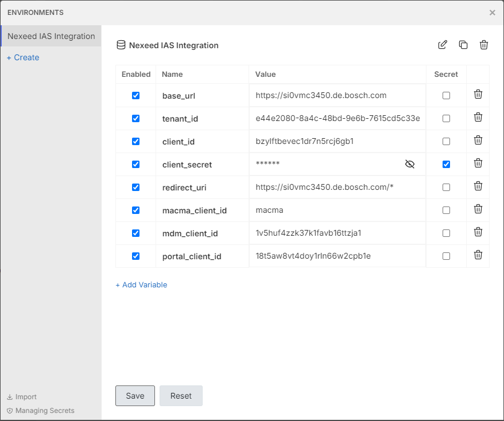This screenshot has height=421, width=504.
Task: Click the + Add Variable link
Action: 141,284
